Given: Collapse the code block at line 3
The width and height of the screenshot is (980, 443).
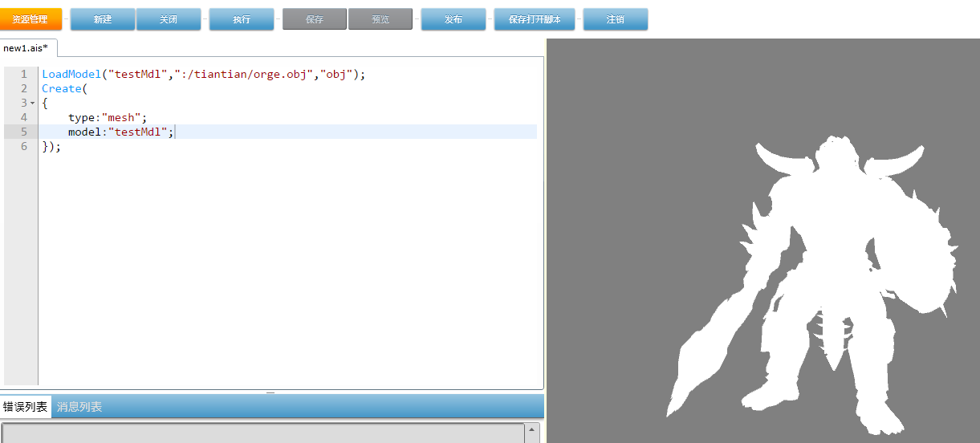Looking at the screenshot, I should [x=32, y=104].
